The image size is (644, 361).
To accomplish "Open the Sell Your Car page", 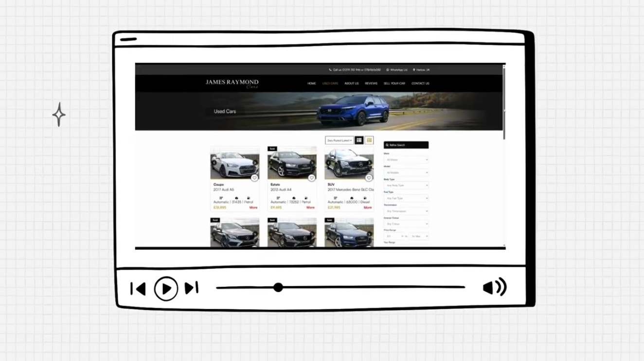I will click(394, 84).
